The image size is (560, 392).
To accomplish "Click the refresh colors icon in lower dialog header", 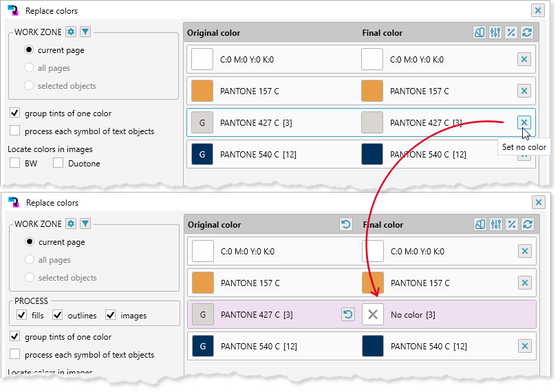I will click(528, 225).
